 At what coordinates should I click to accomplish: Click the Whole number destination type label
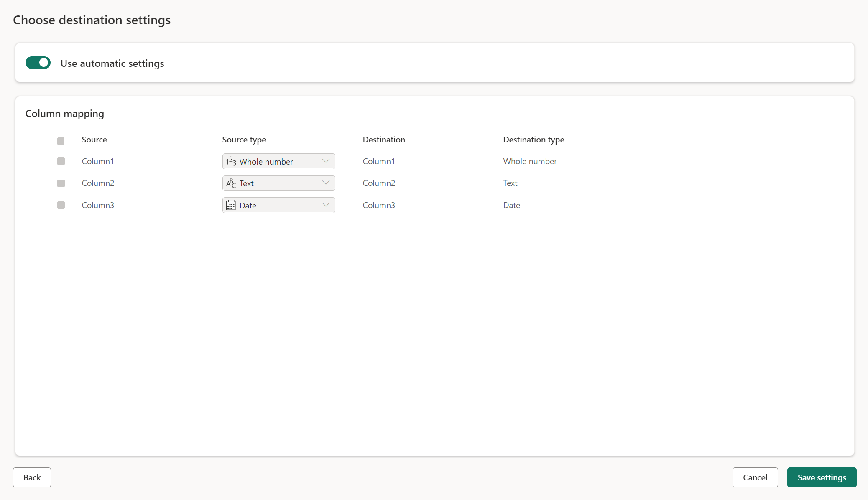[530, 161]
